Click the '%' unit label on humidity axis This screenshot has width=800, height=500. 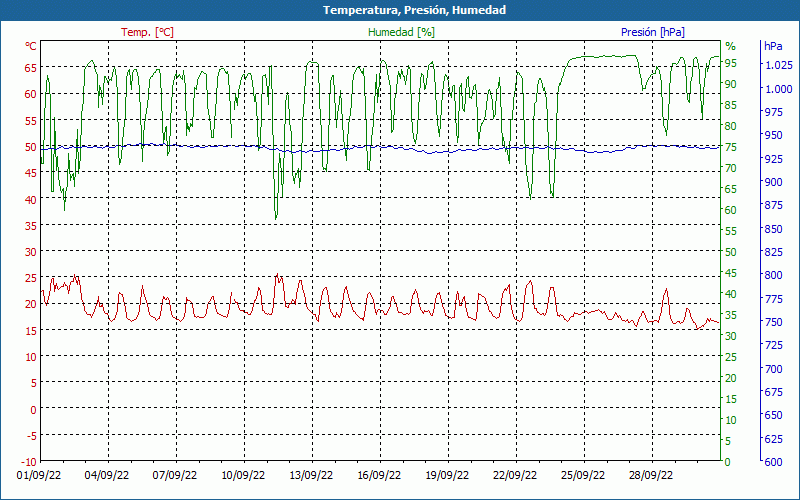731,46
